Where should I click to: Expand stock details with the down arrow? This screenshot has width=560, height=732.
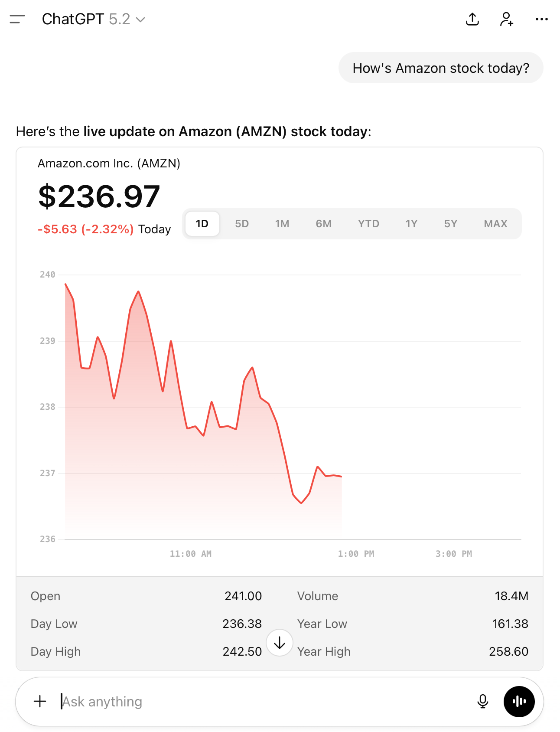(x=280, y=642)
